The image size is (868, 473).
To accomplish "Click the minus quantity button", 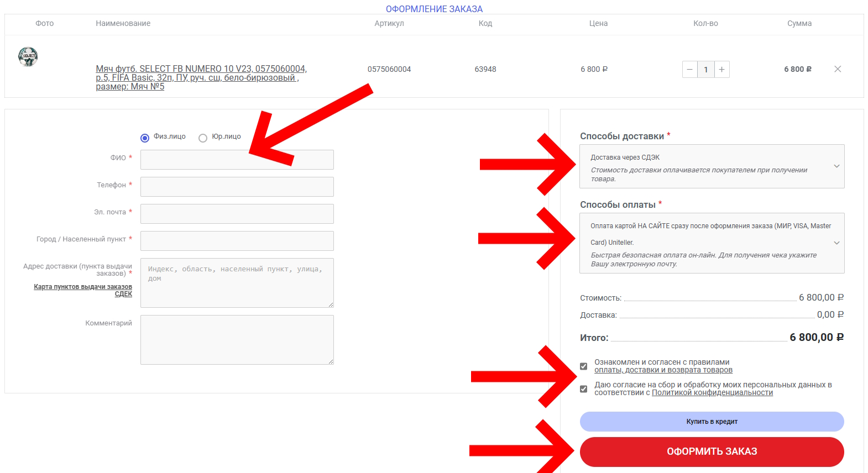I will 689,70.
